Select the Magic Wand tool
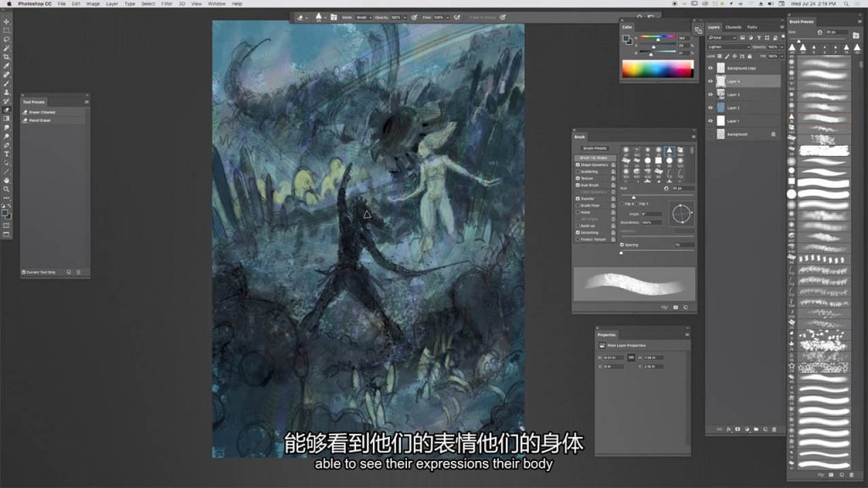Viewport: 868px width, 488px height. click(x=7, y=48)
